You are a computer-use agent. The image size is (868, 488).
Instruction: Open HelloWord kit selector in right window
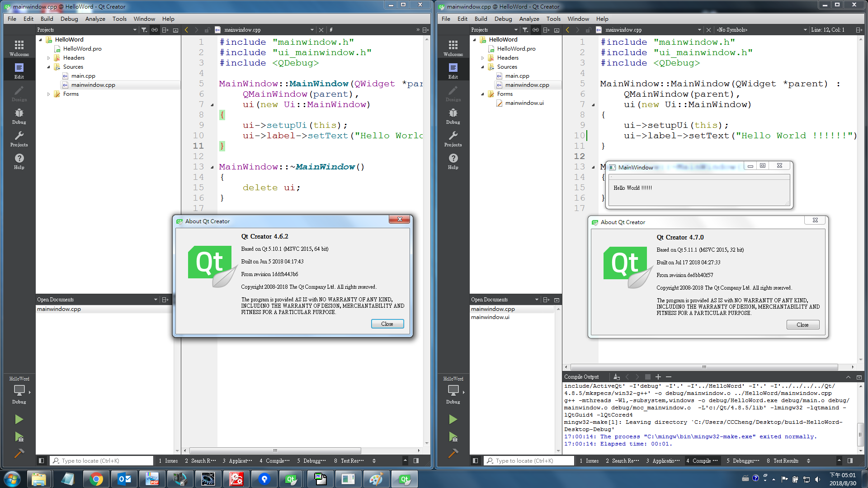(x=453, y=391)
